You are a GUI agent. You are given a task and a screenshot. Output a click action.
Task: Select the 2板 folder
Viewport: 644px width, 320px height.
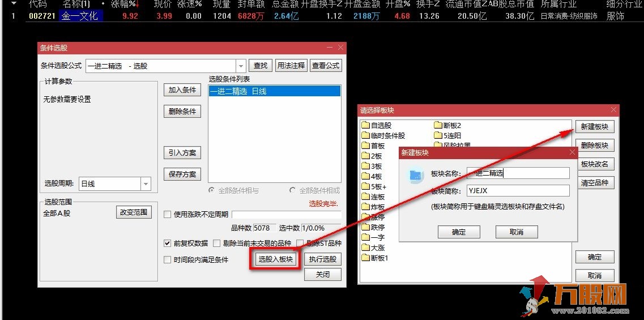(x=372, y=156)
